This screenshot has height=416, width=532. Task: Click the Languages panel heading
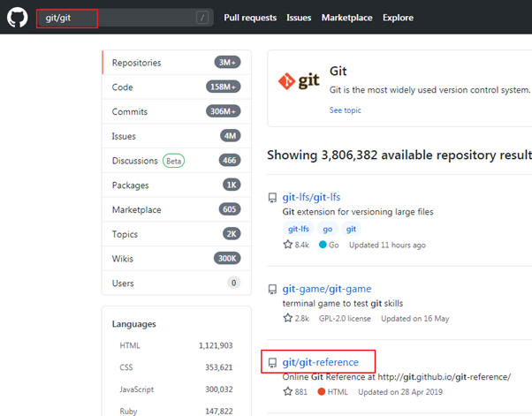click(x=134, y=324)
